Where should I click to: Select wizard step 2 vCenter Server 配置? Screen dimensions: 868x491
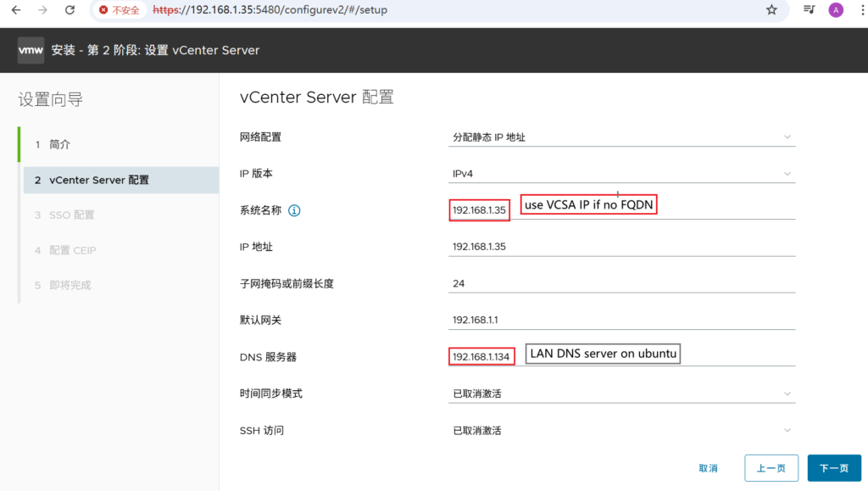pyautogui.click(x=120, y=180)
